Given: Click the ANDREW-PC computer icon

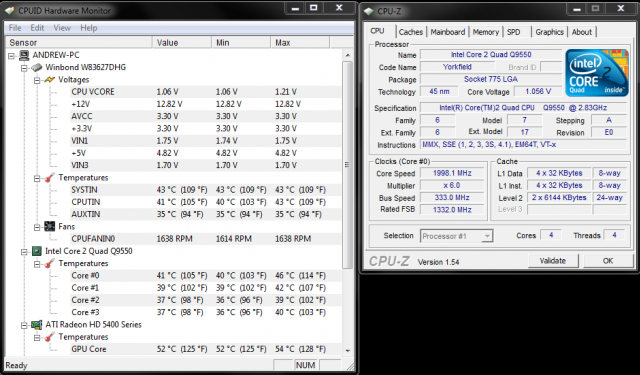Looking at the screenshot, I should coord(24,55).
